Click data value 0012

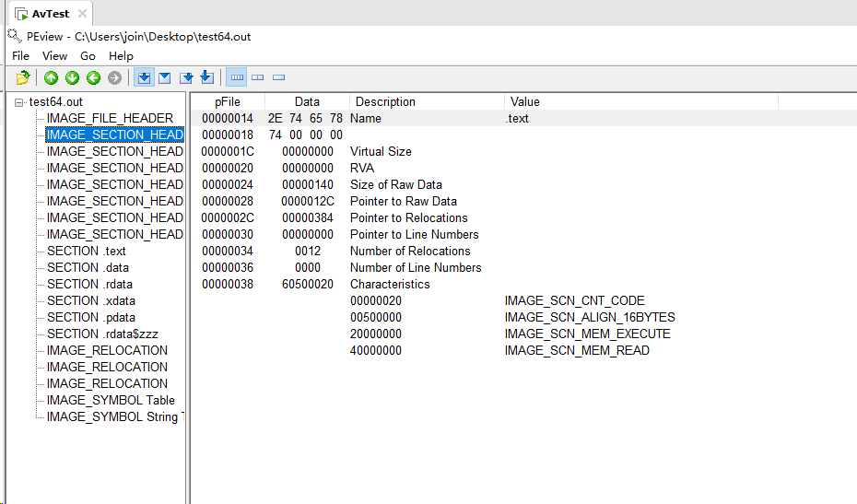pyautogui.click(x=308, y=251)
